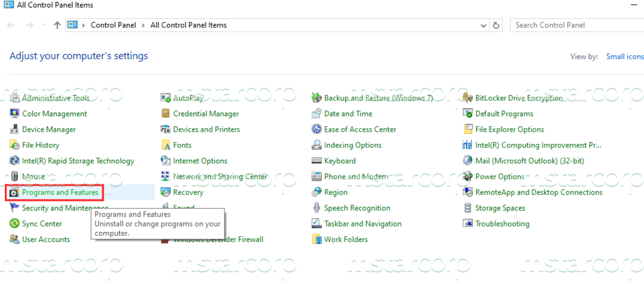Open the Intel Computing Improvement Program icon
This screenshot has height=284, width=644.
pos(467,145)
